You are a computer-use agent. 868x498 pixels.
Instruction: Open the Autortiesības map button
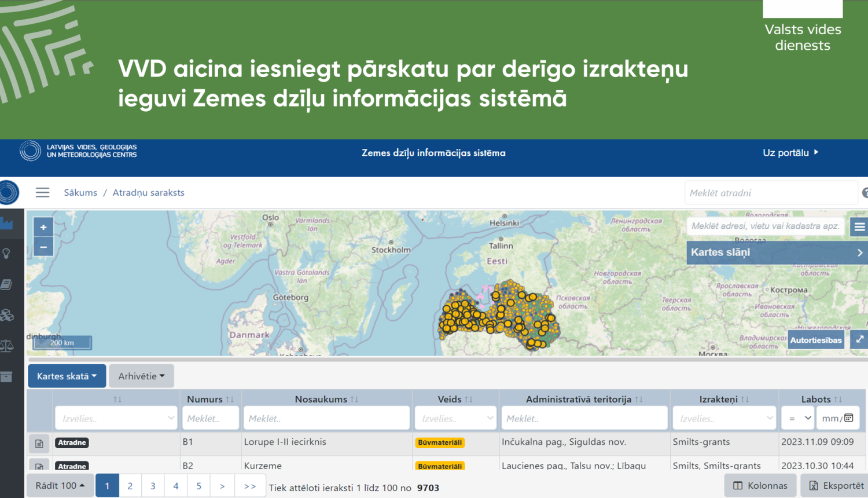[x=816, y=339]
